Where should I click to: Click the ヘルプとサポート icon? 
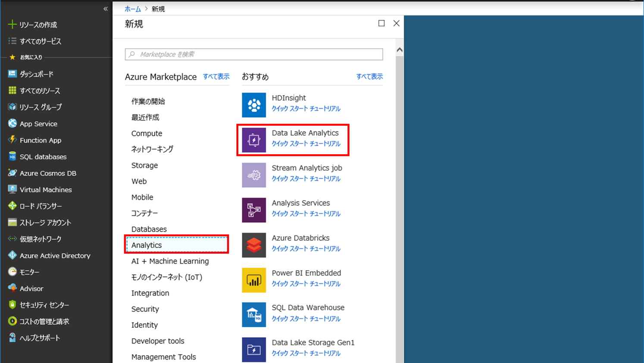(12, 338)
